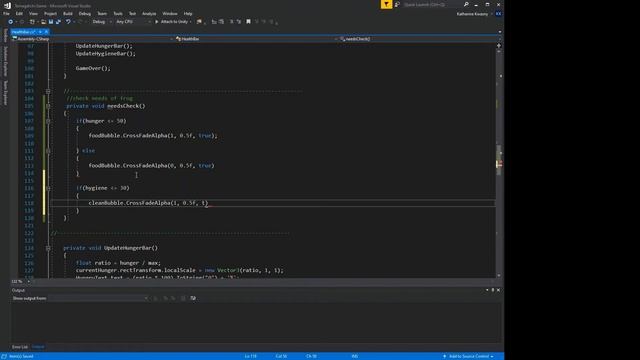The width and height of the screenshot is (640, 360).
Task: Open the Assembly-CSharp project dropdown
Action: coord(92,39)
